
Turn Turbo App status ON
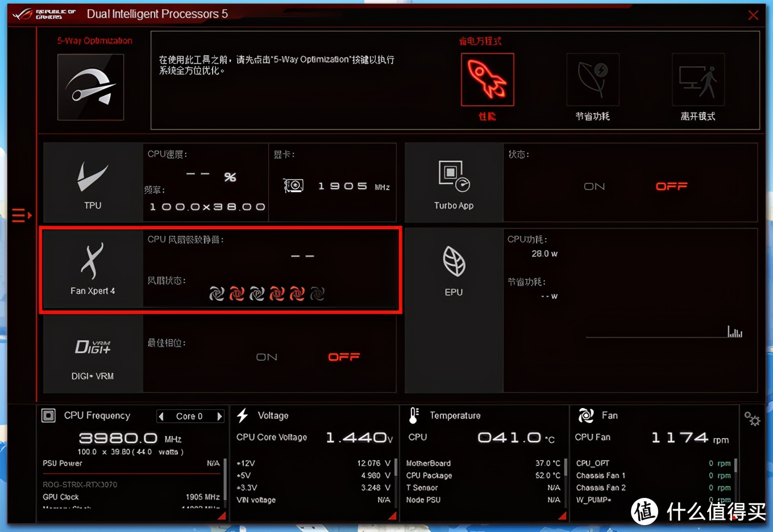(595, 186)
